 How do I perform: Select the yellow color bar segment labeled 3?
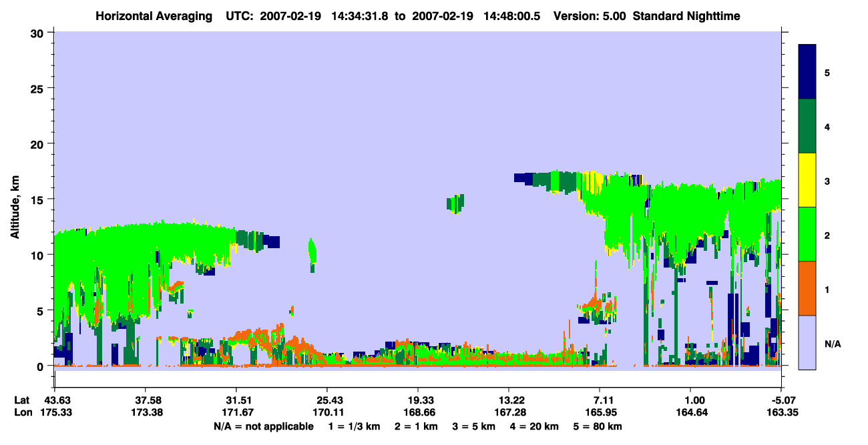pyautogui.click(x=807, y=180)
